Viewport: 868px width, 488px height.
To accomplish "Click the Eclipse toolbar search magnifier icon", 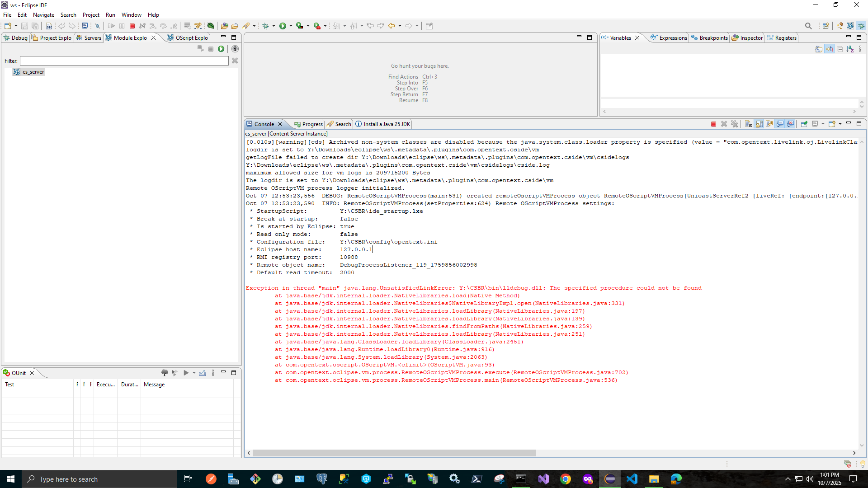I will pyautogui.click(x=808, y=26).
